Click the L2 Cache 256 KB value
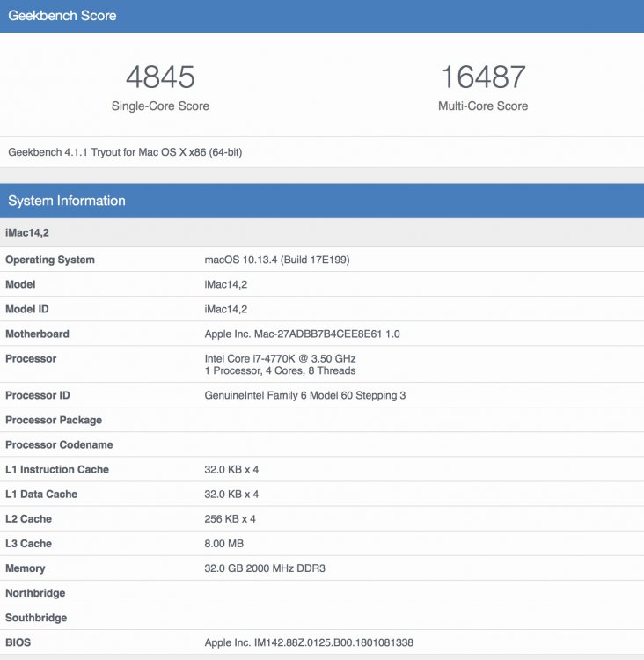This screenshot has width=644, height=660. [230, 519]
